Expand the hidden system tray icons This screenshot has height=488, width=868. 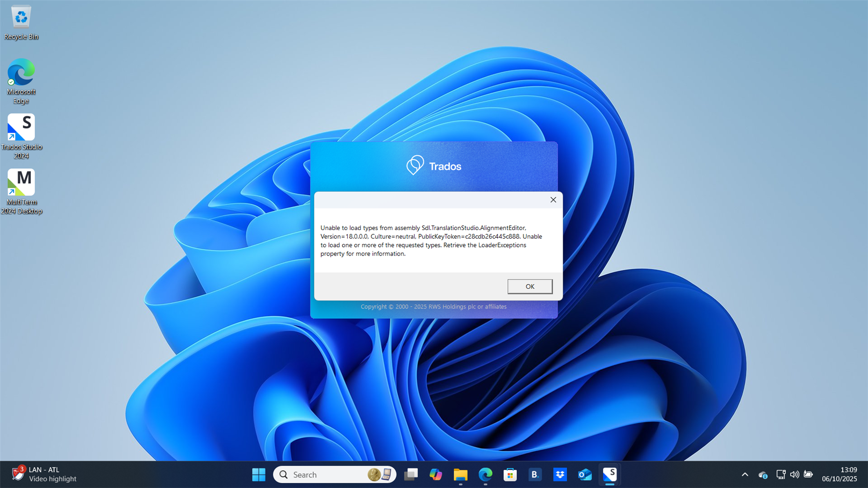(x=745, y=474)
